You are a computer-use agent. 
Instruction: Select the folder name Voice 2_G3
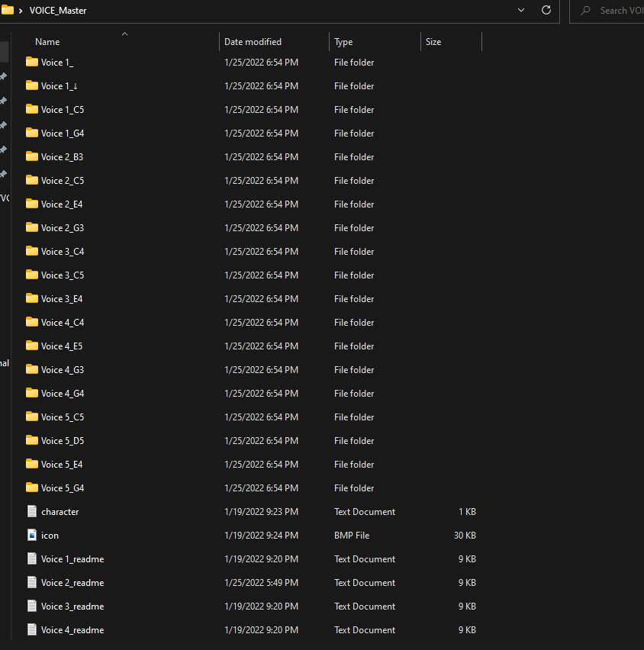coord(63,228)
